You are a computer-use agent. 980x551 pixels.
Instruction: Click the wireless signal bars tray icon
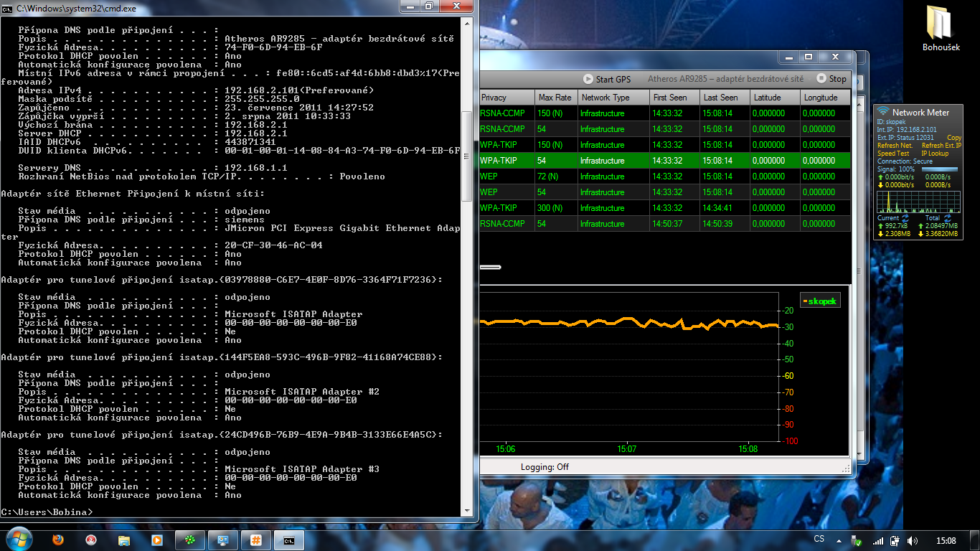[x=878, y=540]
